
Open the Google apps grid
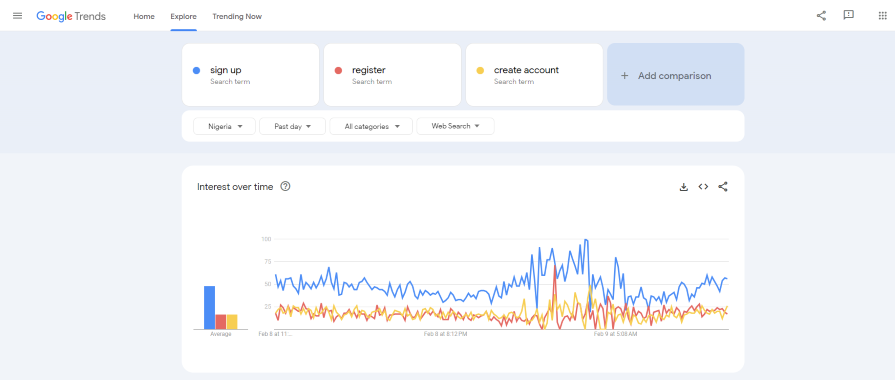click(882, 16)
